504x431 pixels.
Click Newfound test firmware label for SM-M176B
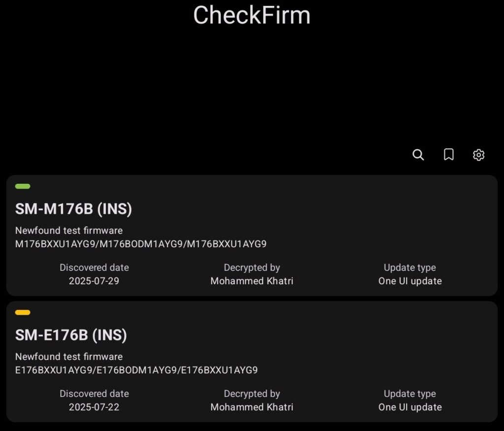coord(69,231)
